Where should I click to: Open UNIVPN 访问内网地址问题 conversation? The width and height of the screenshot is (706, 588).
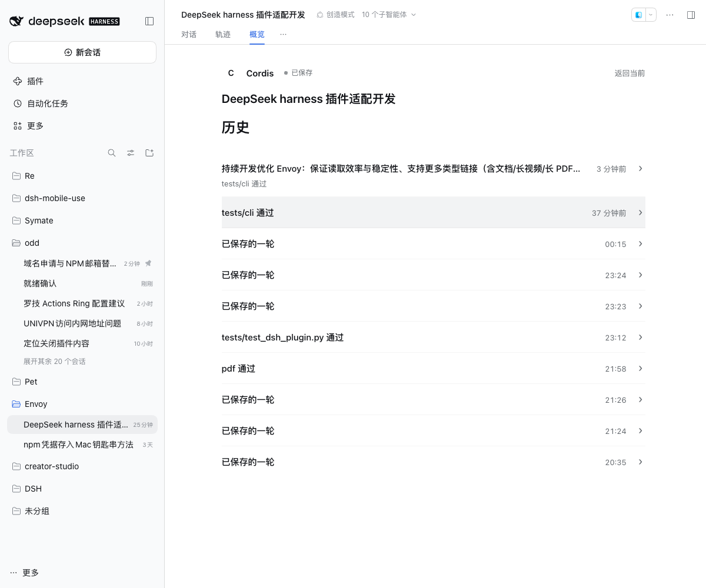point(82,323)
